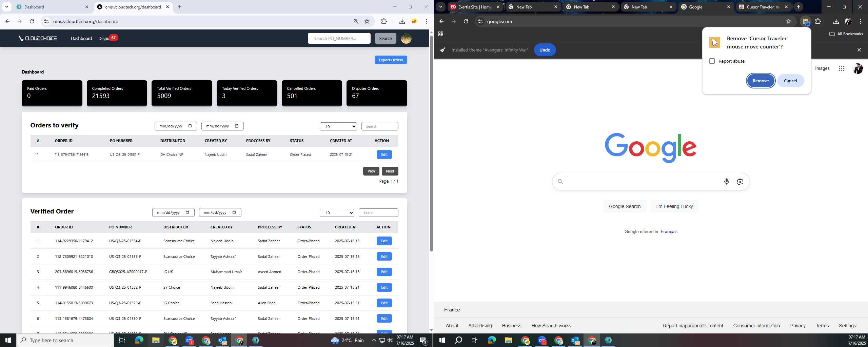Click back arrow in left browser
The height and width of the screenshot is (347, 868).
pyautogui.click(x=7, y=21)
